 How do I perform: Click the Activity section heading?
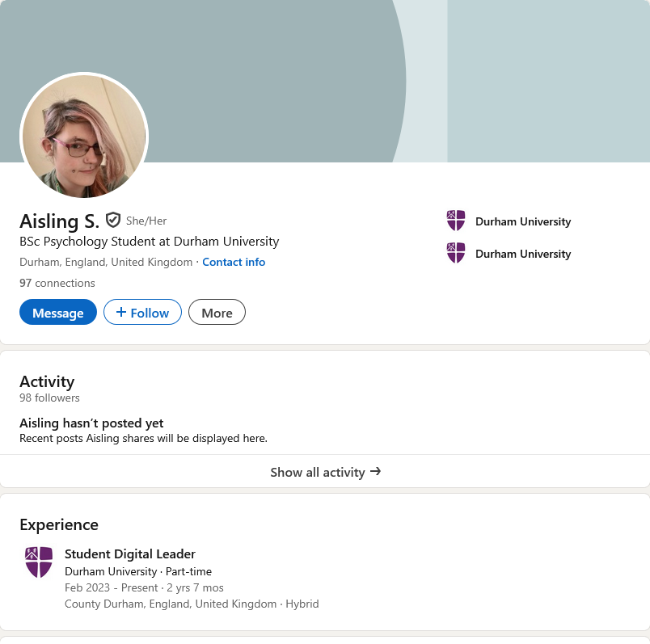[x=47, y=381]
